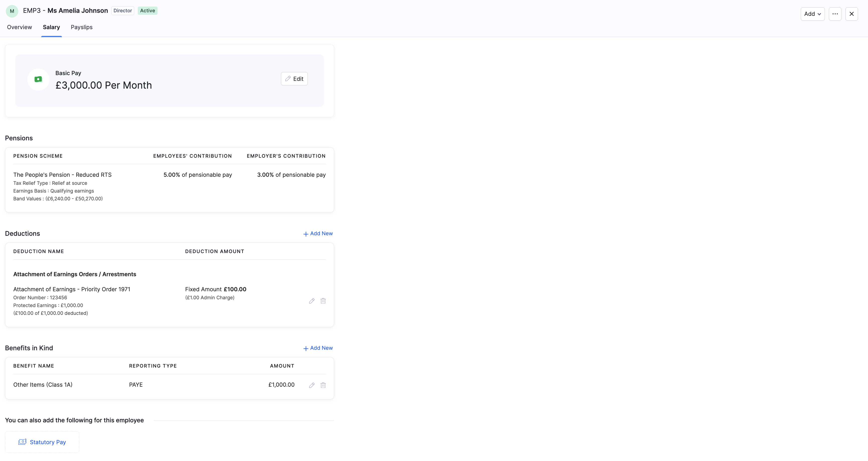Click The People's Pension scheme row
Image resolution: width=868 pixels, height=461 pixels.
point(170,187)
